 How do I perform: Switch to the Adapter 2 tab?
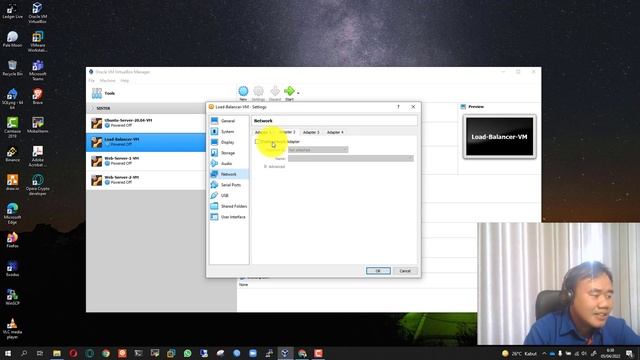pos(287,132)
